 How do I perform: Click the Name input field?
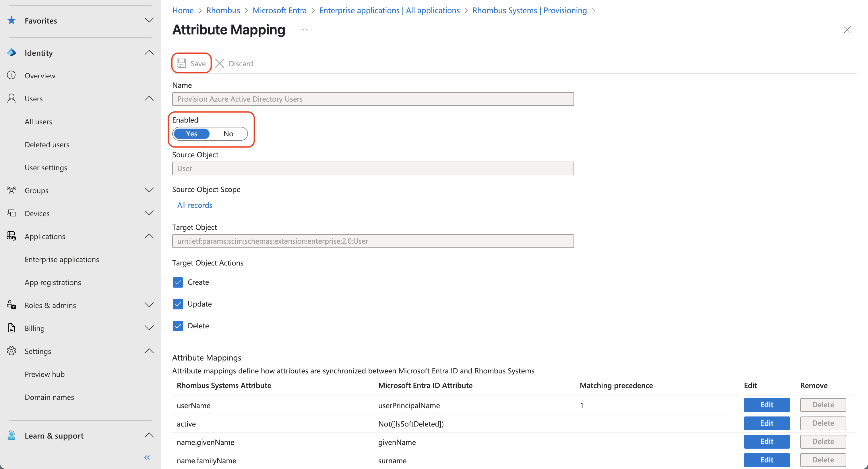click(373, 99)
